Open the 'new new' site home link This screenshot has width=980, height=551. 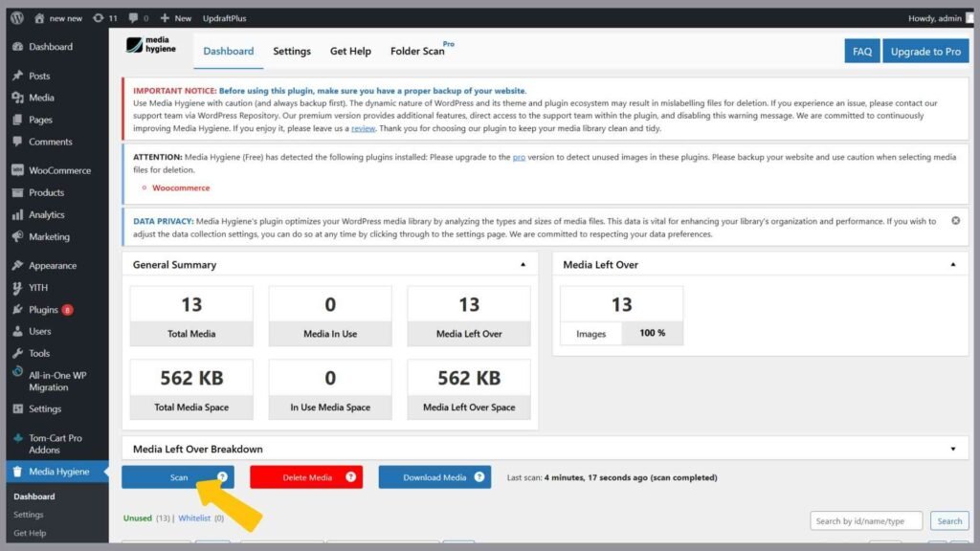(x=58, y=18)
